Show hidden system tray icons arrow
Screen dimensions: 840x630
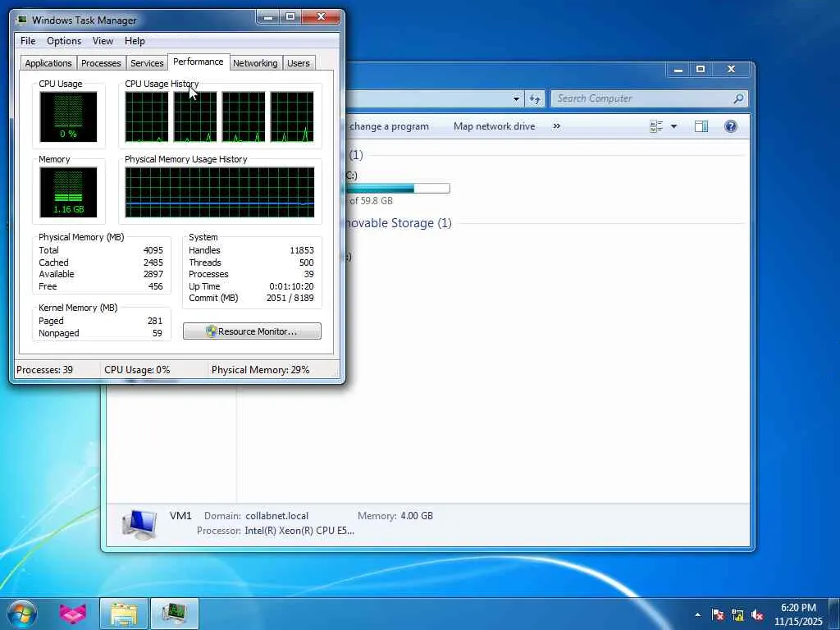pyautogui.click(x=697, y=614)
